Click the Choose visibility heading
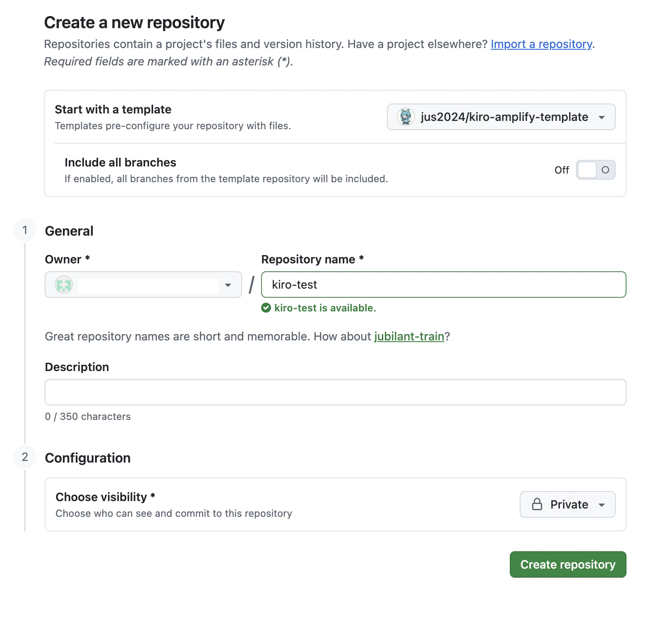672x622 pixels. (x=101, y=497)
